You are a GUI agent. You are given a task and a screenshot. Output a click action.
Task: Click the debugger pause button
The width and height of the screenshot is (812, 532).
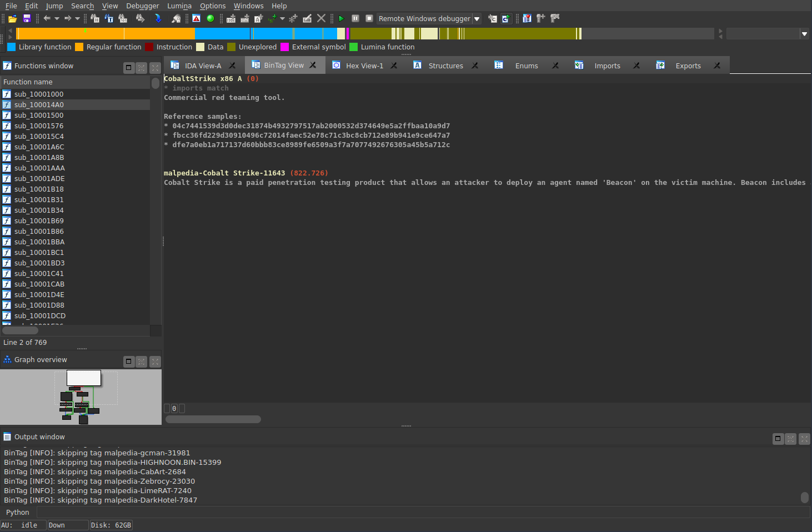tap(355, 18)
